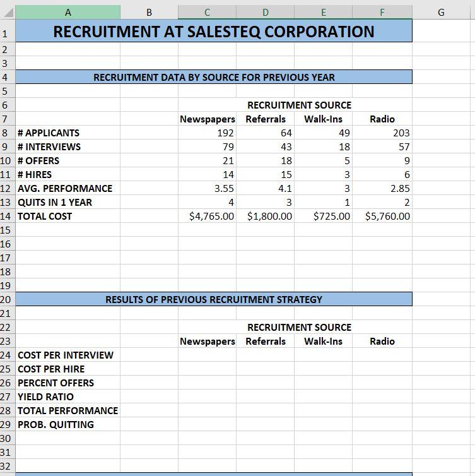Click RECRUITMENT SOURCE heading in row 22
The width and height of the screenshot is (475, 476).
pos(299,327)
